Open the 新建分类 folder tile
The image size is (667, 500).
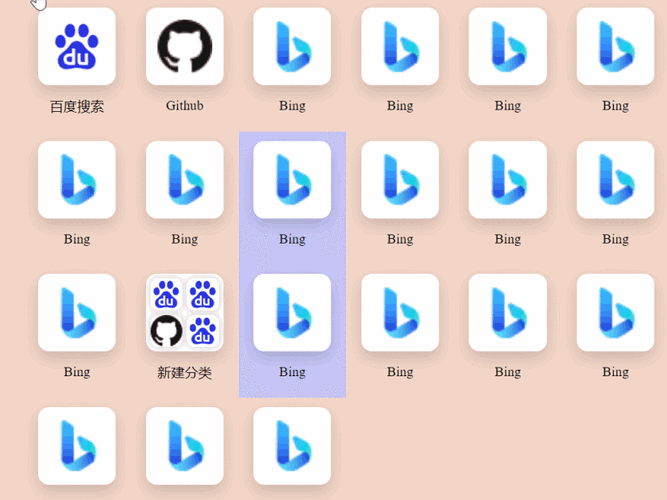185,313
